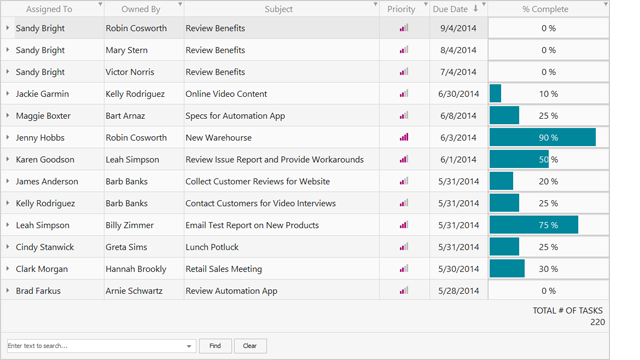This screenshot has width=640, height=360.
Task: Select the Leah Simpson owner cell
Action: 144,159
